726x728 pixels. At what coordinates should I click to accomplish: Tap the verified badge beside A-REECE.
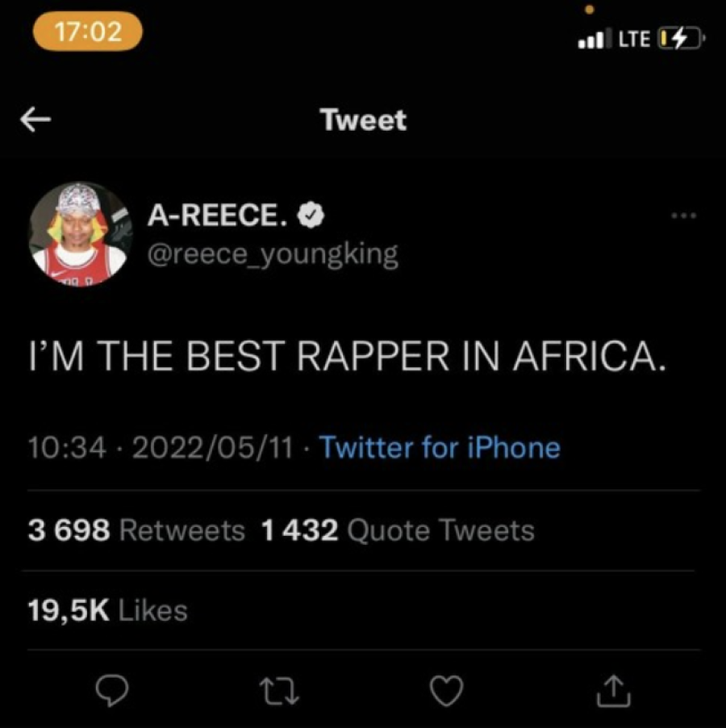point(312,216)
